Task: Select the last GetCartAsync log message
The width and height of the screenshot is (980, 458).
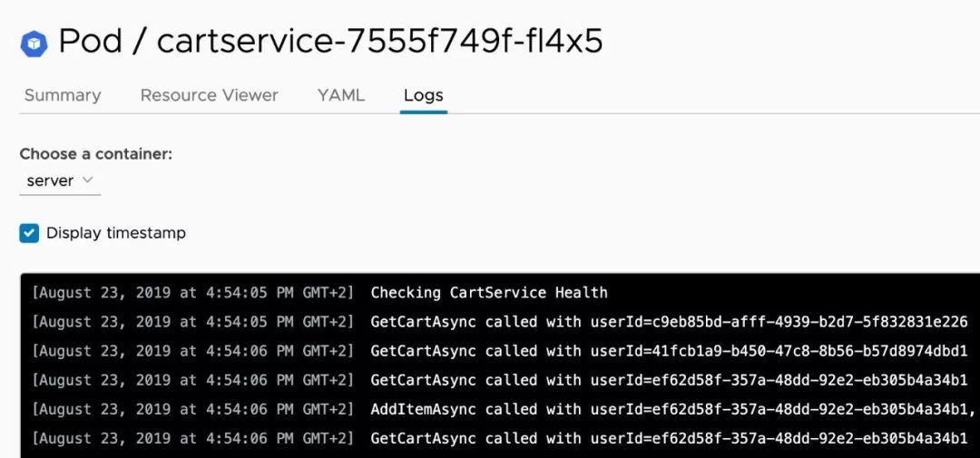Action: click(x=669, y=438)
